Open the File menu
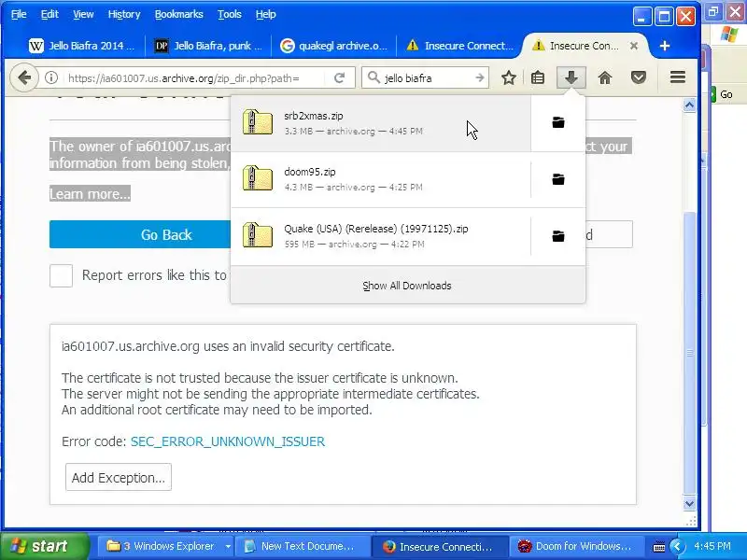Viewport: 747px width, 560px height. click(x=19, y=14)
